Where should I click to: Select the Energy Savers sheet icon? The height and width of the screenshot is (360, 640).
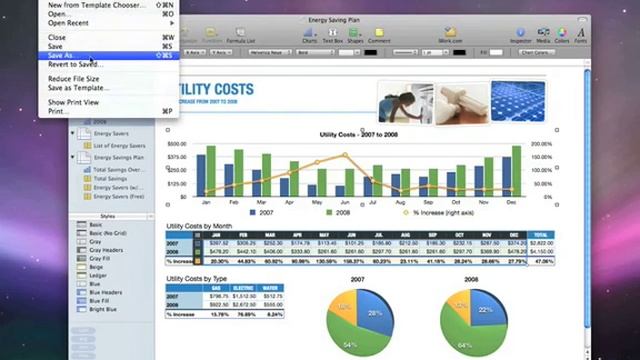84,133
